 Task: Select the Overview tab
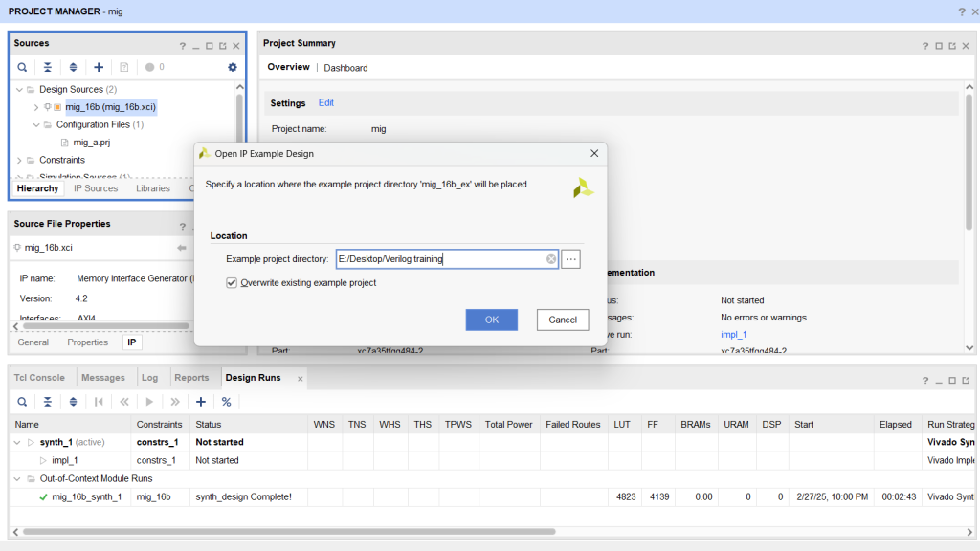pyautogui.click(x=288, y=67)
